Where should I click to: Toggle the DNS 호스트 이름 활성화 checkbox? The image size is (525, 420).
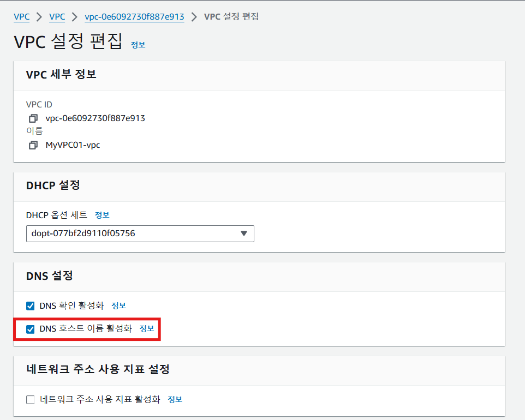pos(30,329)
